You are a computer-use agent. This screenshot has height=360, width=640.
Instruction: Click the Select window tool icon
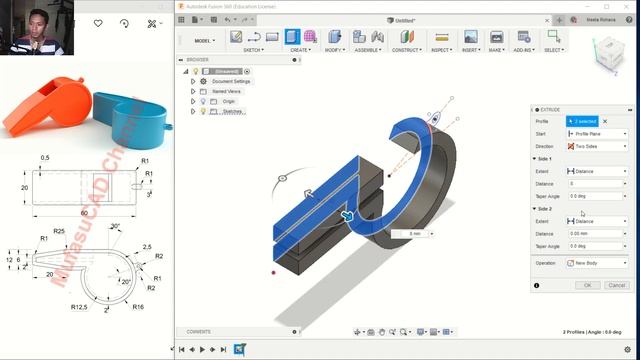(x=554, y=36)
